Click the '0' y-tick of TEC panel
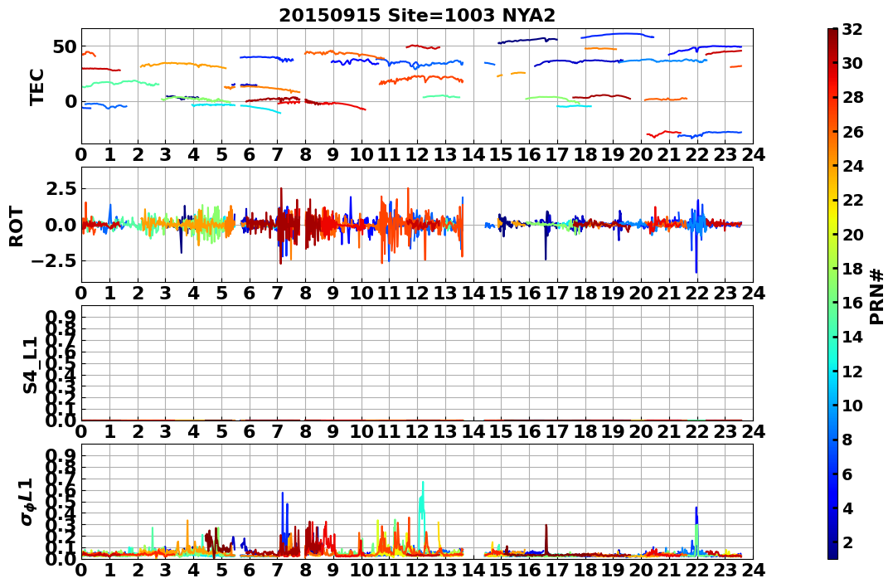Image resolution: width=893 pixels, height=588 pixels. click(x=70, y=101)
